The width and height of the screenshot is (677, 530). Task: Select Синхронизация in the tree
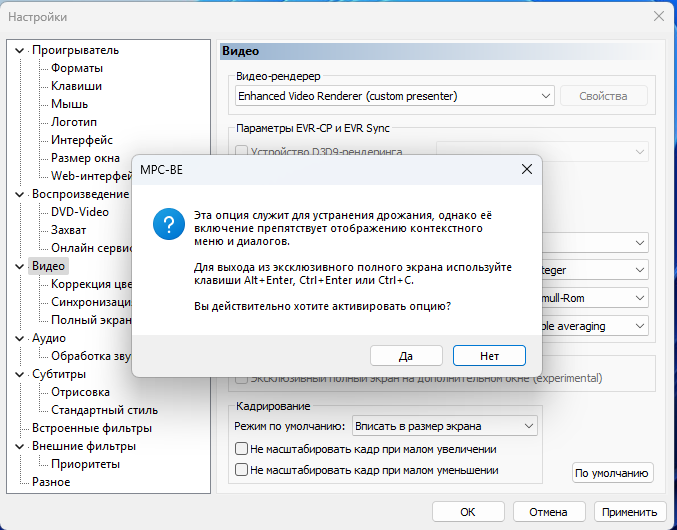[91, 302]
